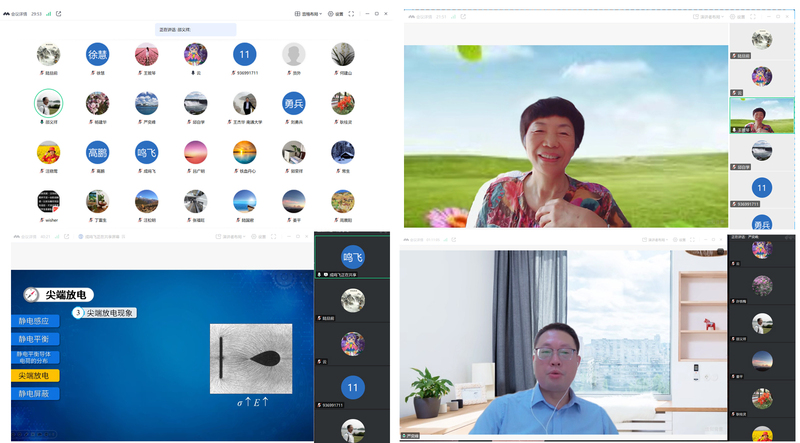Open meeting info logo in man's video window
800x443 pixels.
pyautogui.click(x=407, y=239)
